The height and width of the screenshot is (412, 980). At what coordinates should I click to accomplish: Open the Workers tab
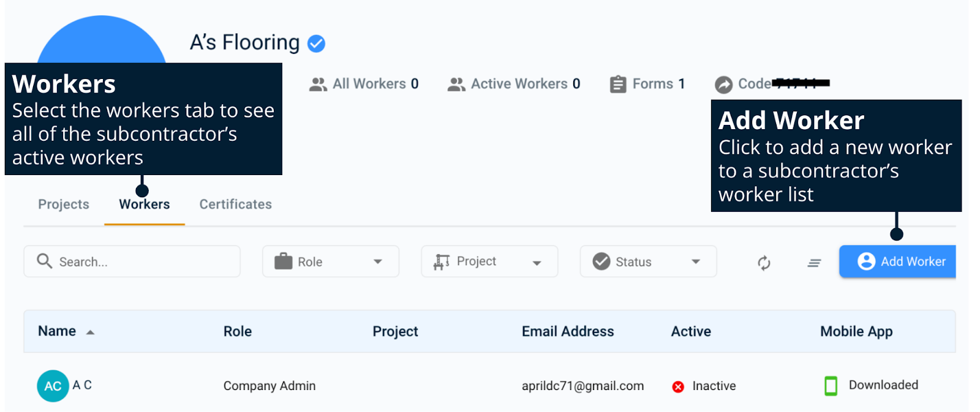click(145, 204)
